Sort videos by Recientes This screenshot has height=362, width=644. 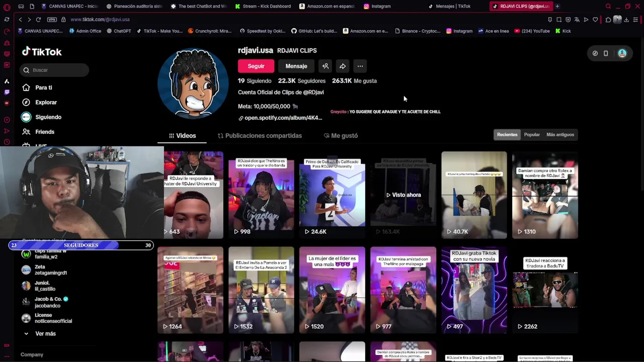tap(507, 135)
